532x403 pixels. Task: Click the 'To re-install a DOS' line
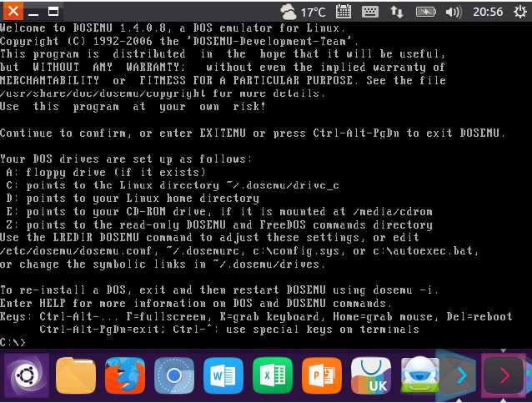219,290
